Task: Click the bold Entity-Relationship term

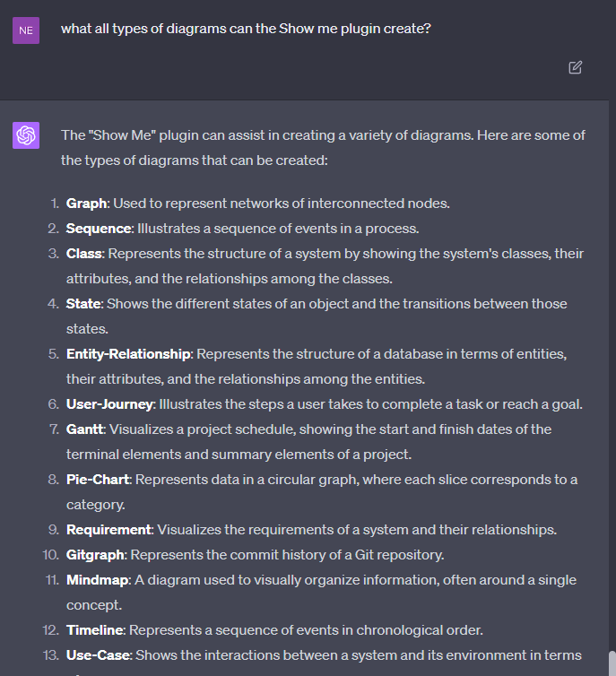Action: pyautogui.click(x=128, y=354)
